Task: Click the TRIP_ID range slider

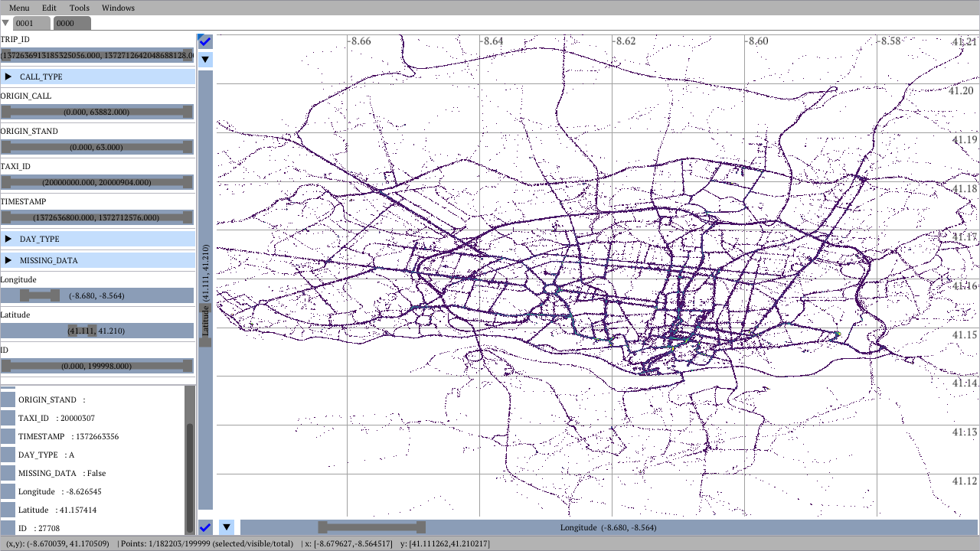Action: pos(96,55)
